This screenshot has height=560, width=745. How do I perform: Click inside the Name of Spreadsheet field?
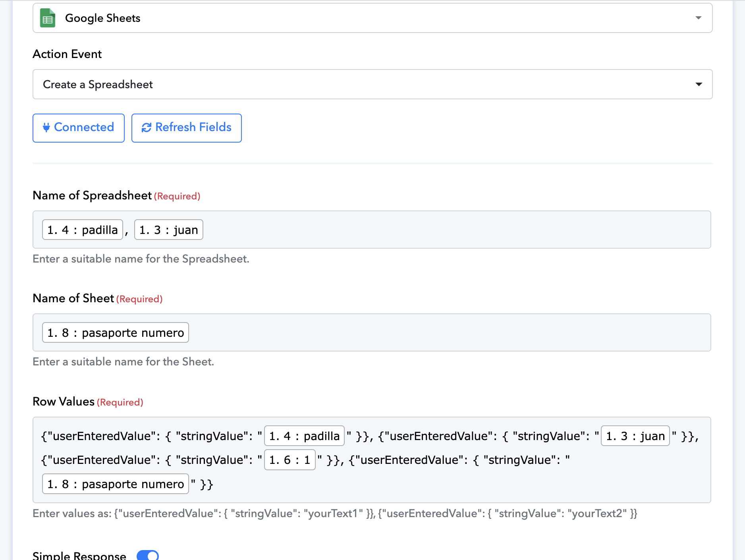pyautogui.click(x=372, y=230)
